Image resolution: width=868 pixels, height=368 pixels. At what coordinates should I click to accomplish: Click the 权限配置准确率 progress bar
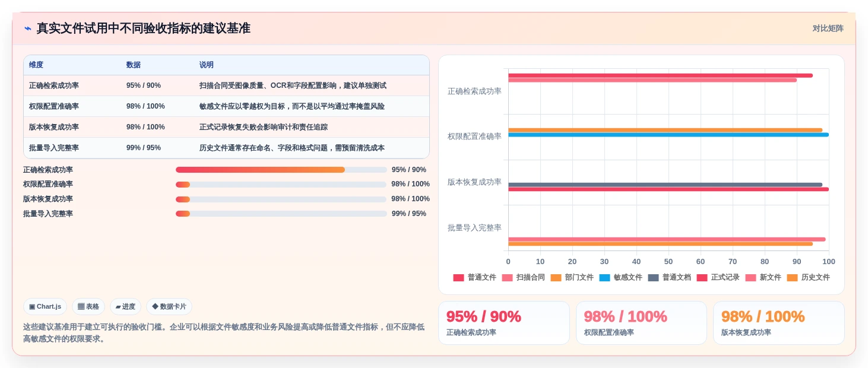281,185
